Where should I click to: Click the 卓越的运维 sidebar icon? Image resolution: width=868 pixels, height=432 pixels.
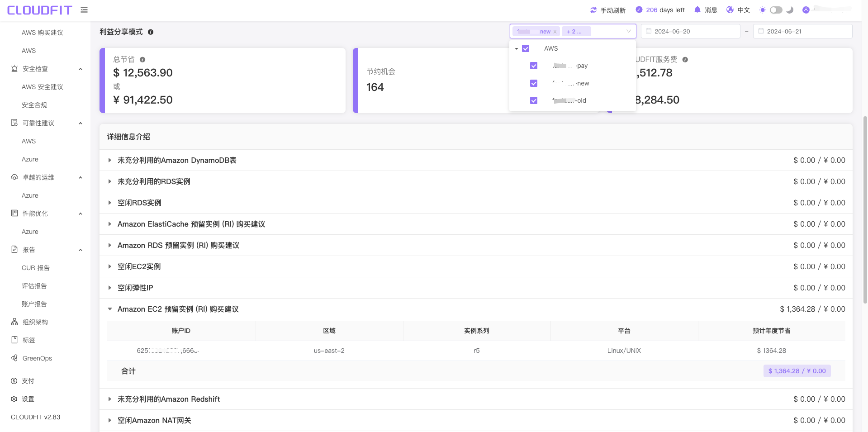click(x=14, y=177)
